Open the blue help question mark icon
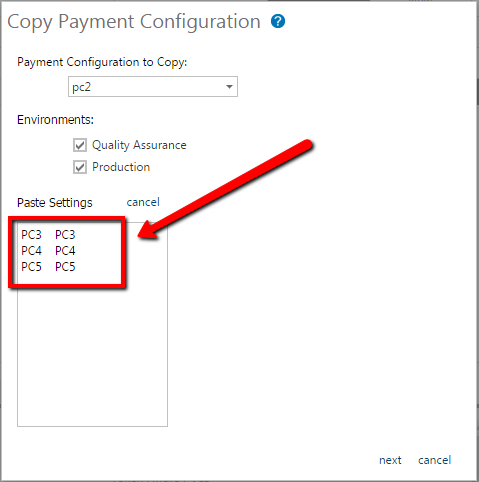The width and height of the screenshot is (479, 482). (x=278, y=21)
